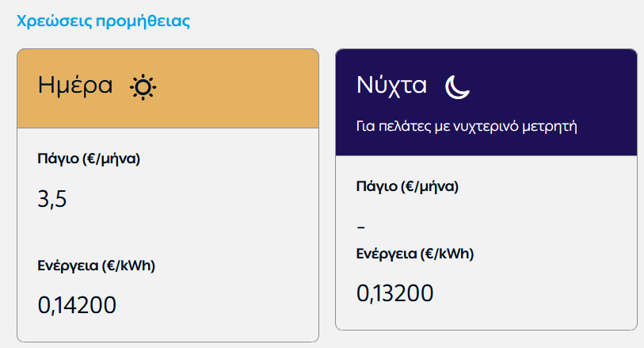Click the day Ενέργεια (€/kWh) label

click(96, 266)
